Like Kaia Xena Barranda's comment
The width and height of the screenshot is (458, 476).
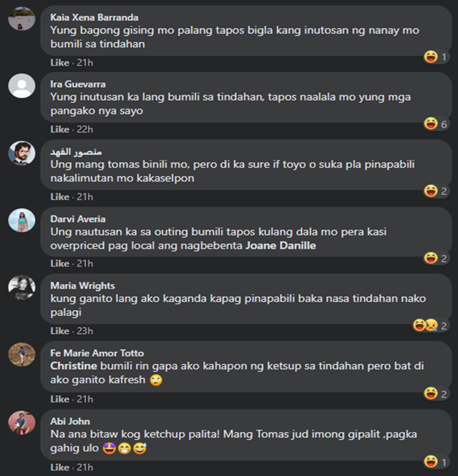(60, 62)
